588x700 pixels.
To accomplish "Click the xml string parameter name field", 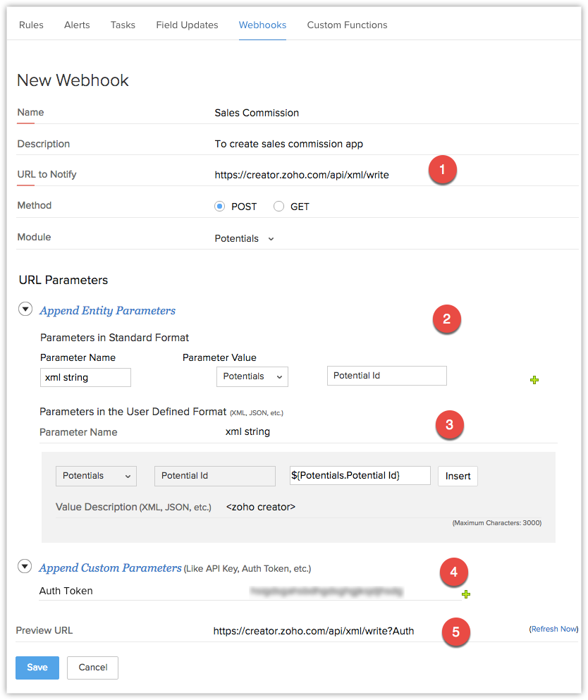I will click(x=85, y=377).
